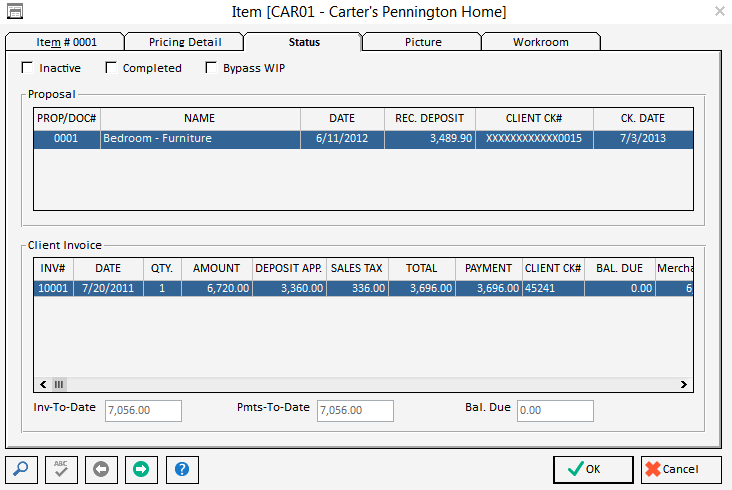Open the Workroom tab
Viewport: 732px width, 490px height.
pos(541,42)
